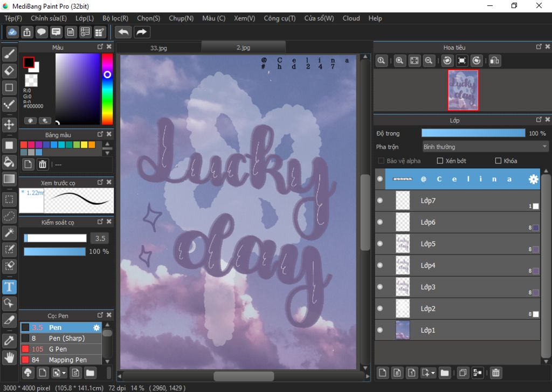Open text layer gear settings
This screenshot has width=552, height=392.
tap(533, 179)
